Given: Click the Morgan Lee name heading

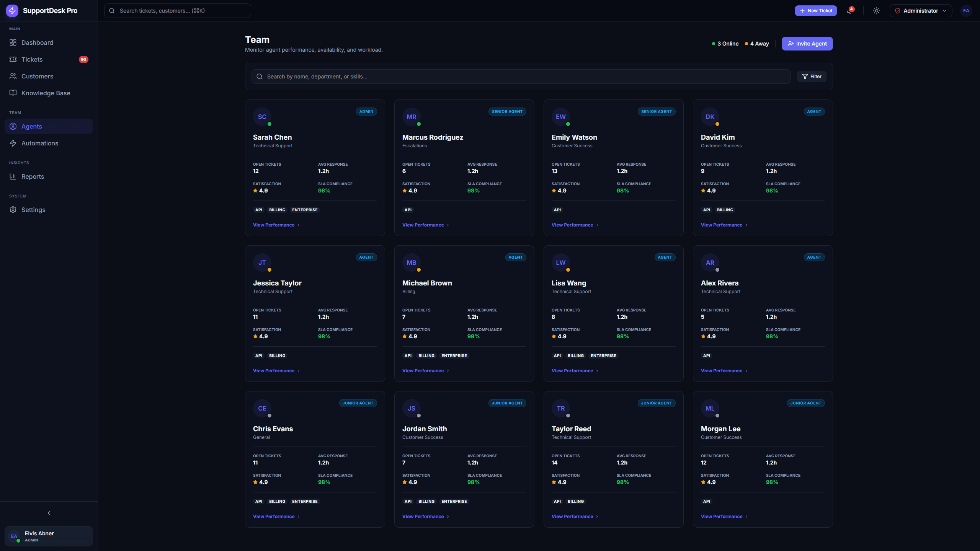Looking at the screenshot, I should click(x=720, y=429).
